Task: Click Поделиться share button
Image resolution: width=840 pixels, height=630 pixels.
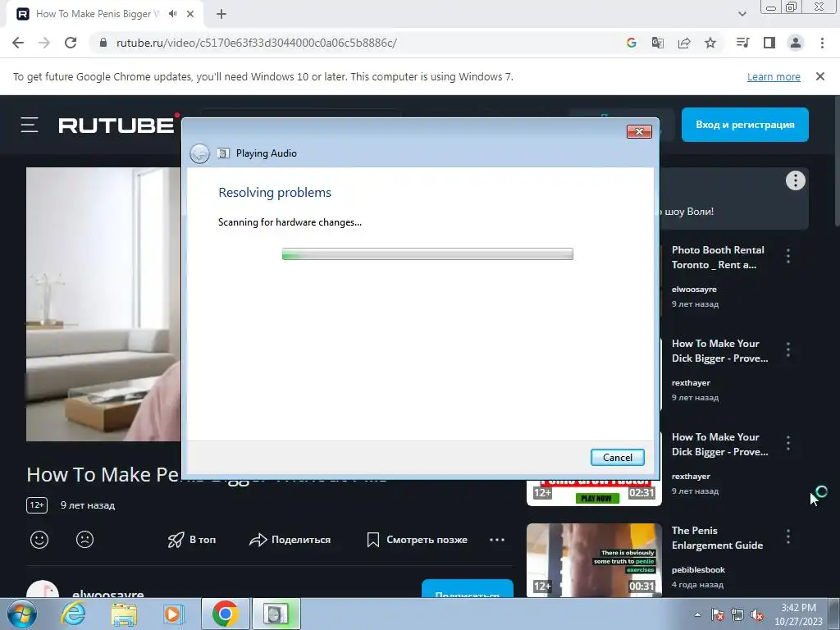Action: 290,540
